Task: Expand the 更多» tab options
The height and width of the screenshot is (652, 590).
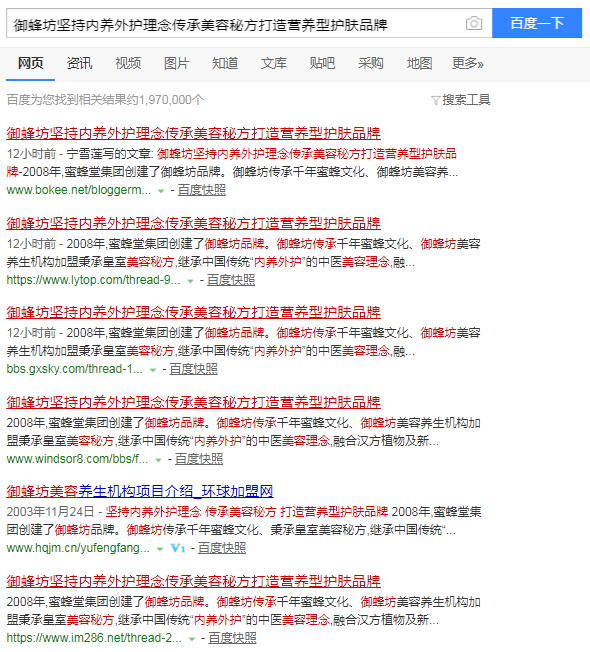Action: pos(468,64)
